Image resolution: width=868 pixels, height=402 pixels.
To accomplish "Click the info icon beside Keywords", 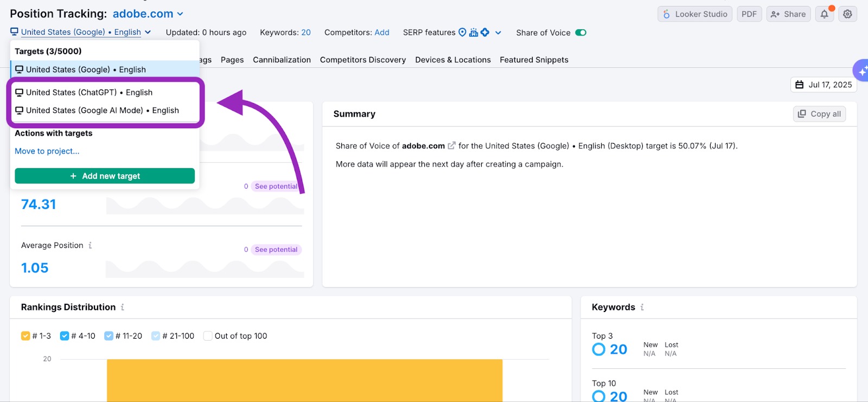I will tap(642, 307).
